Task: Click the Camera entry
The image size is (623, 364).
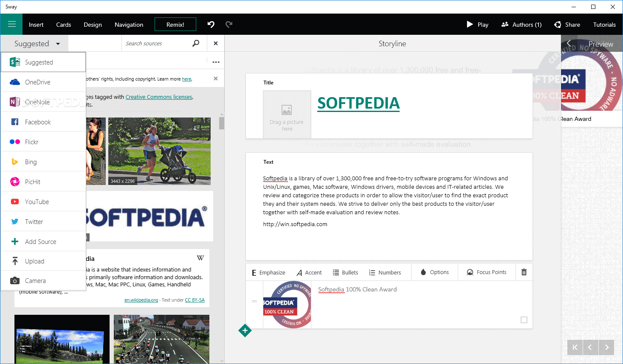Action: coord(43,280)
